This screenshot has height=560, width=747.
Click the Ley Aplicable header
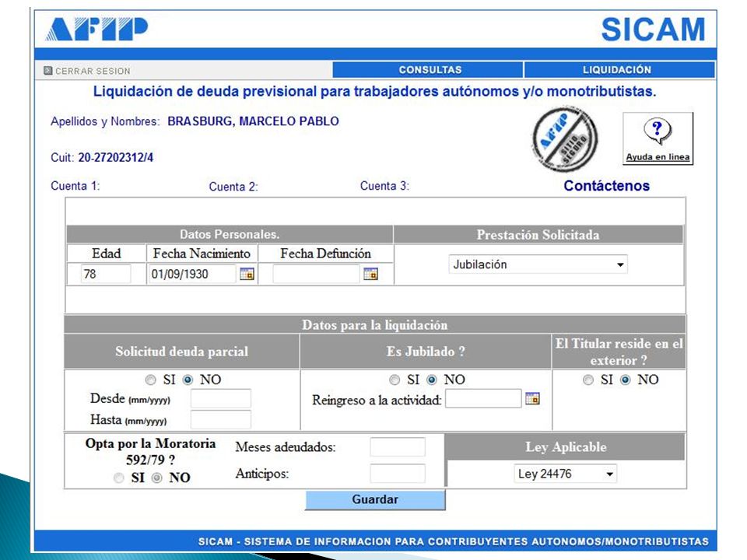click(566, 446)
